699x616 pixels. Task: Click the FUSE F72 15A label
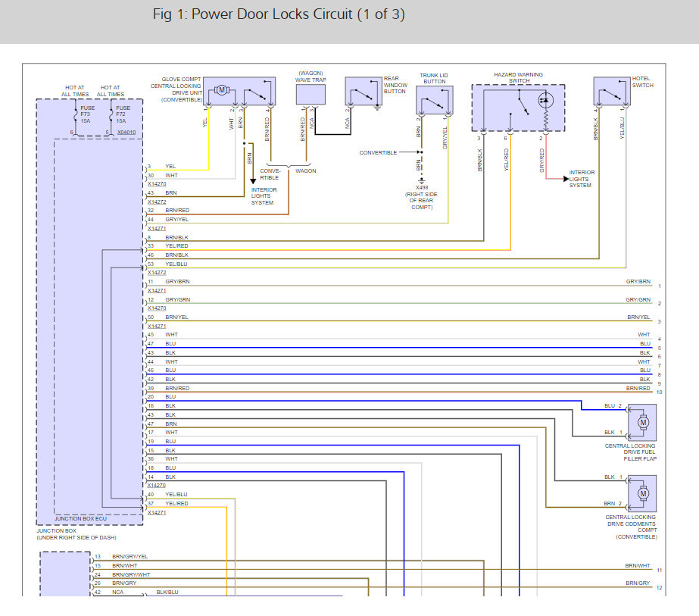pos(123,114)
